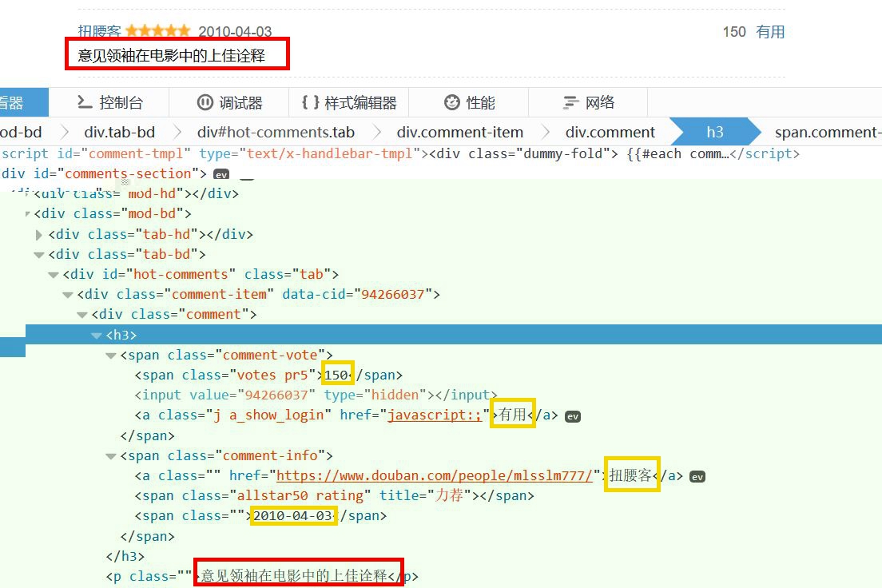Image resolution: width=882 pixels, height=588 pixels.
Task: Click the 力荐 title attribute value
Action: (449, 495)
